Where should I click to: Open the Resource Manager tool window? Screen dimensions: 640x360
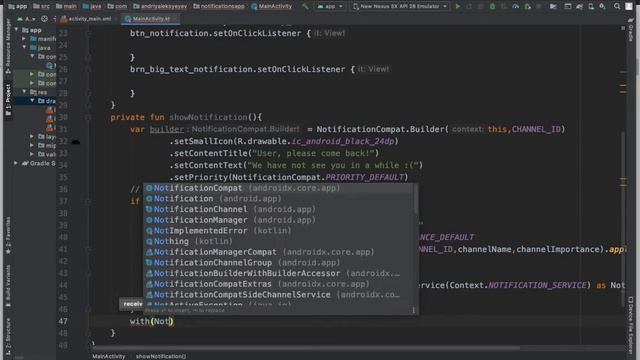(8, 46)
